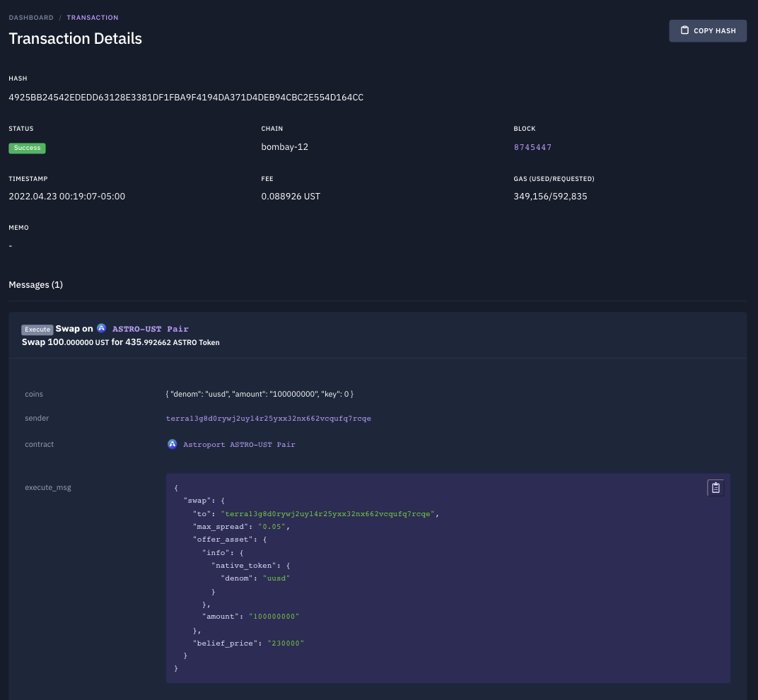The image size is (758, 700).
Task: Click the Transaction Details title
Action: click(x=76, y=39)
